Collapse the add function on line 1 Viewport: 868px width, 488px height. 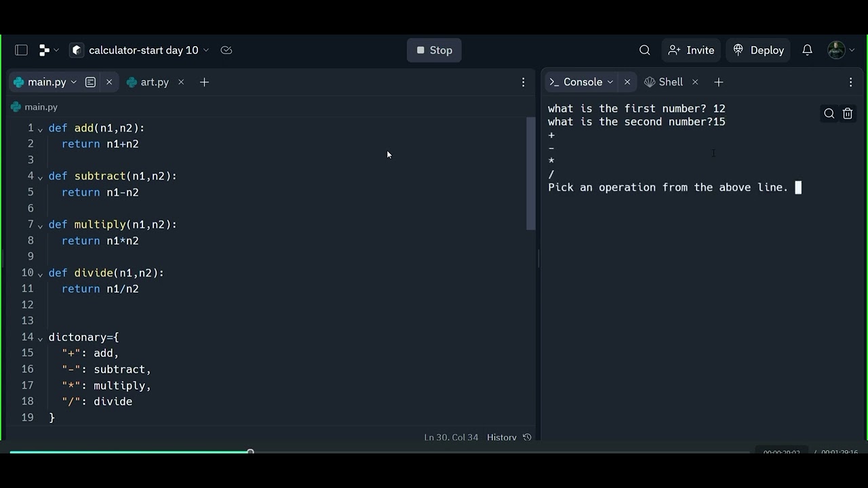[x=41, y=129]
